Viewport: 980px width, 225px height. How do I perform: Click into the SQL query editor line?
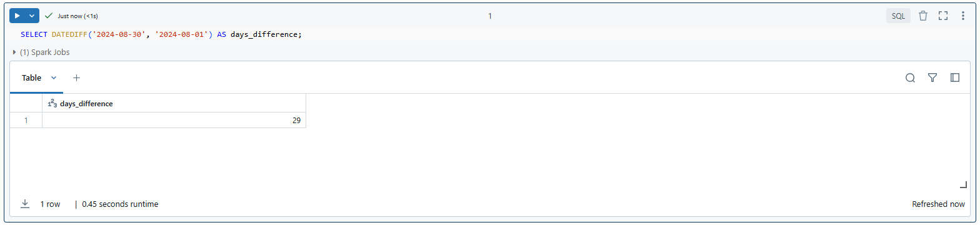coord(161,34)
